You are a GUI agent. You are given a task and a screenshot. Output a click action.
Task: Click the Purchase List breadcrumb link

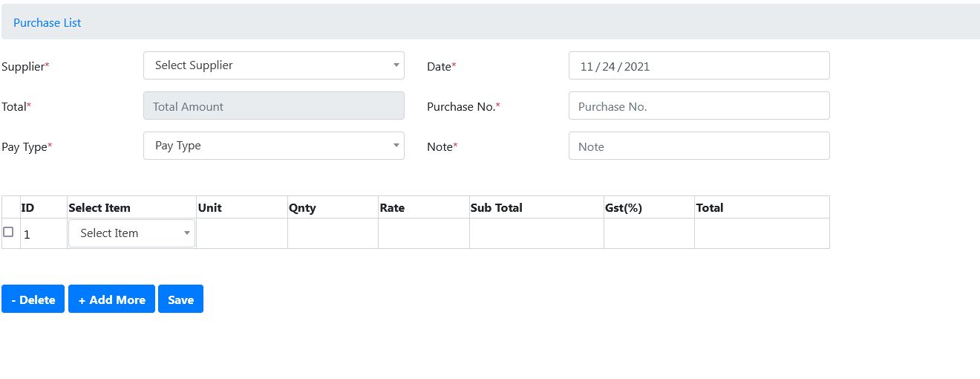click(47, 22)
